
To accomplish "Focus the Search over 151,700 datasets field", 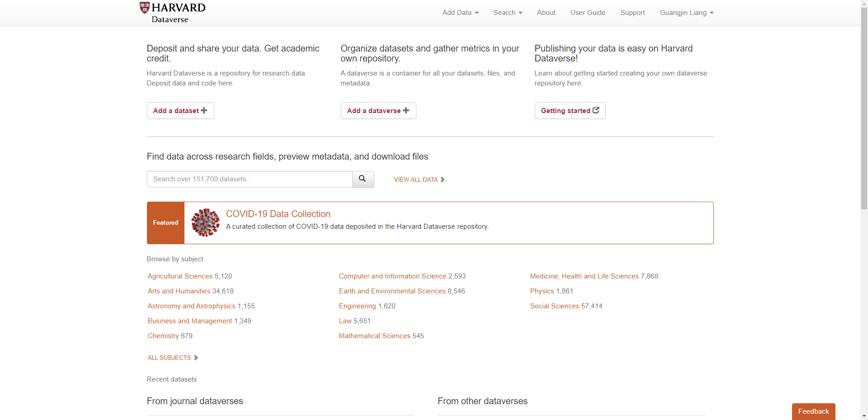I will tap(250, 179).
